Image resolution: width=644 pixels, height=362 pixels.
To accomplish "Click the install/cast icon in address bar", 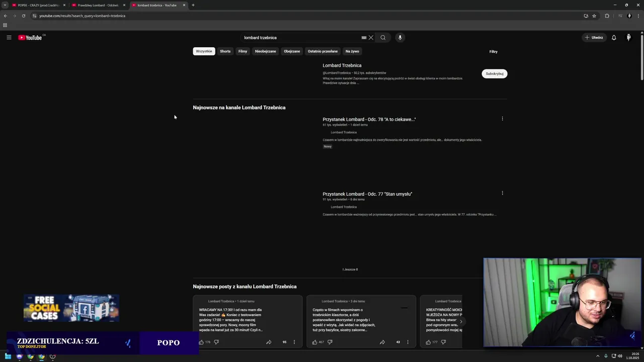I will pos(586,16).
